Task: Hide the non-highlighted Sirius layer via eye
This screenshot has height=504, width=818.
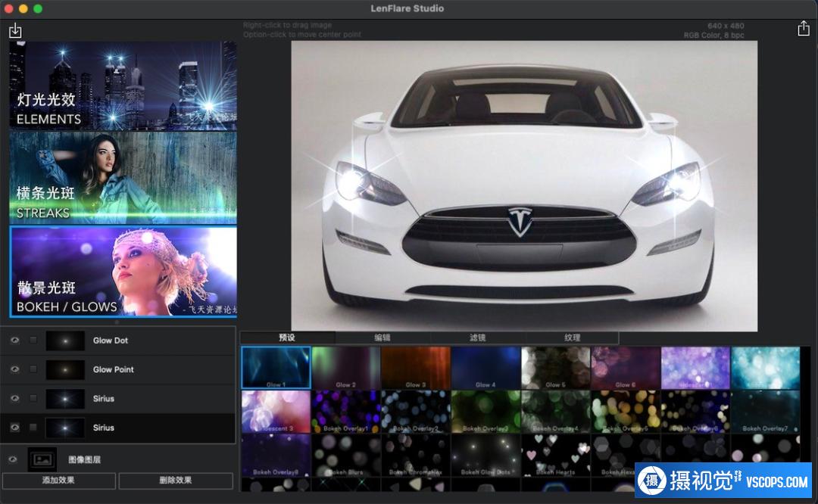Action: pyautogui.click(x=14, y=399)
